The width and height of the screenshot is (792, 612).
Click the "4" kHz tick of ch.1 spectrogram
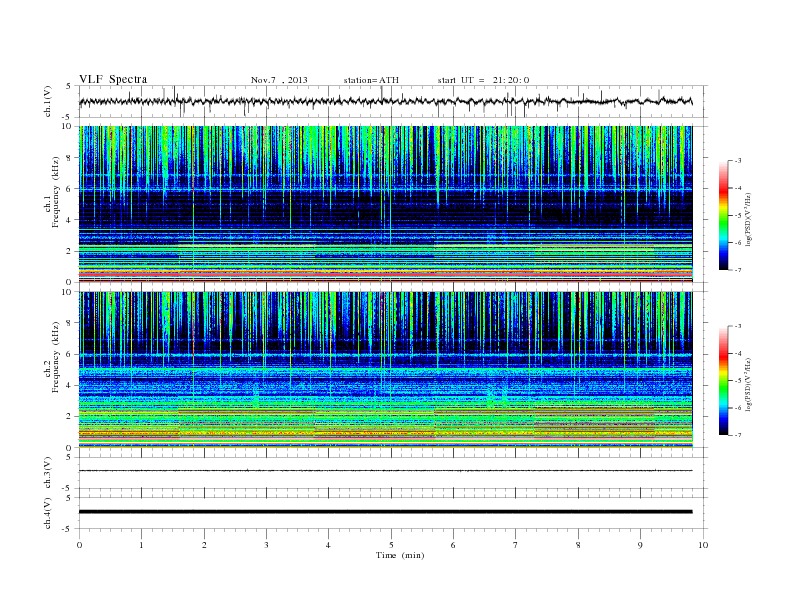point(69,220)
